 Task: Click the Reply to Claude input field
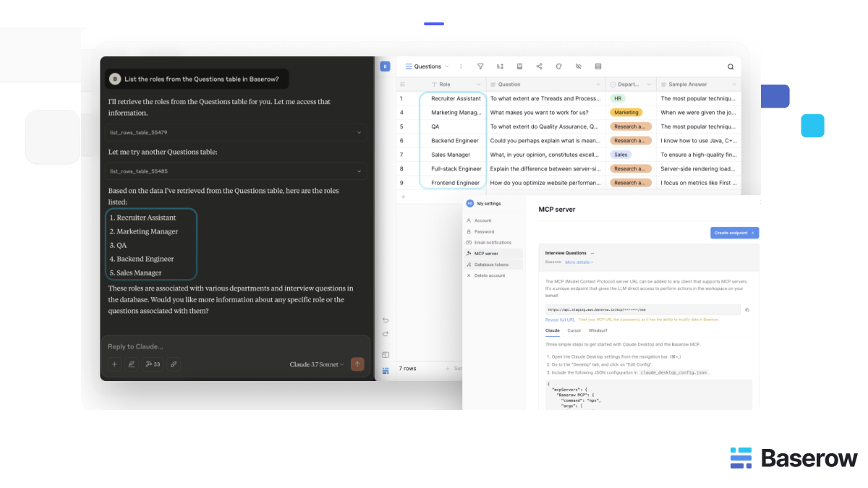pos(235,346)
